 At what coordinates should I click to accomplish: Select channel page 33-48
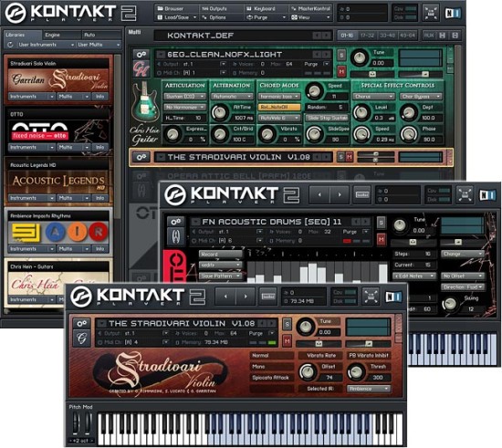click(387, 36)
